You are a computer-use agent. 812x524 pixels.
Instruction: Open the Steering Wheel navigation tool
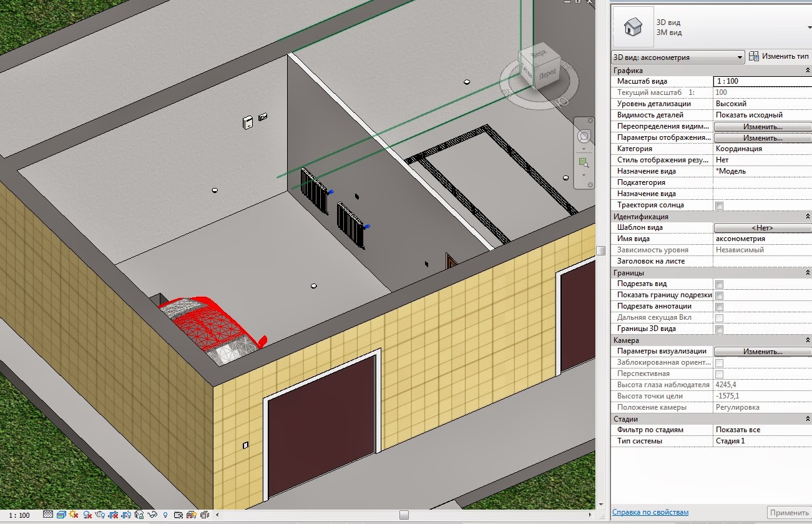tap(584, 136)
